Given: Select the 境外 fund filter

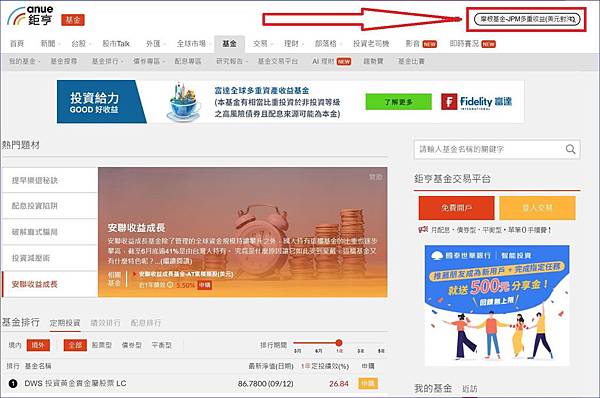Looking at the screenshot, I should (x=38, y=345).
